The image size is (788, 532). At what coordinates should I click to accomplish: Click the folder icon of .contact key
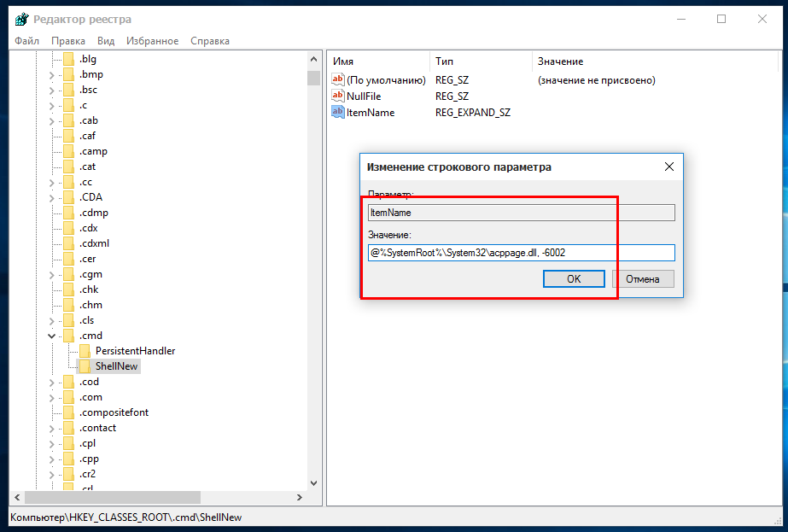[69, 428]
